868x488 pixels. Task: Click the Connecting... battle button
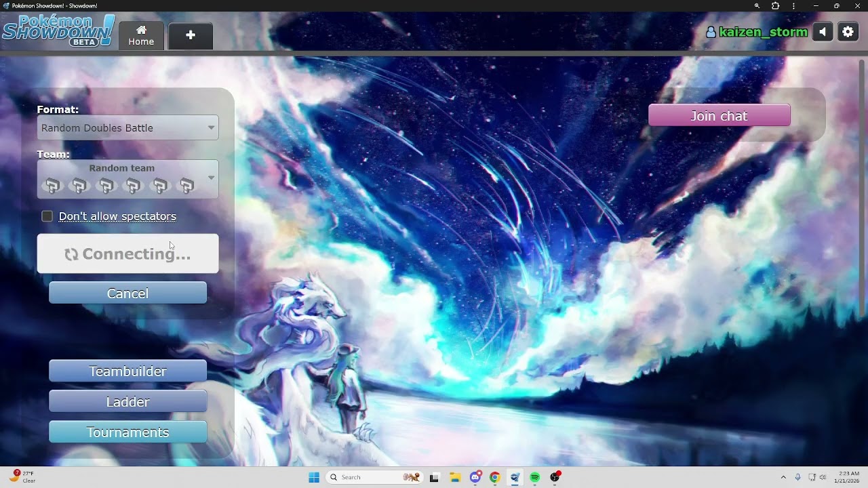coord(127,253)
